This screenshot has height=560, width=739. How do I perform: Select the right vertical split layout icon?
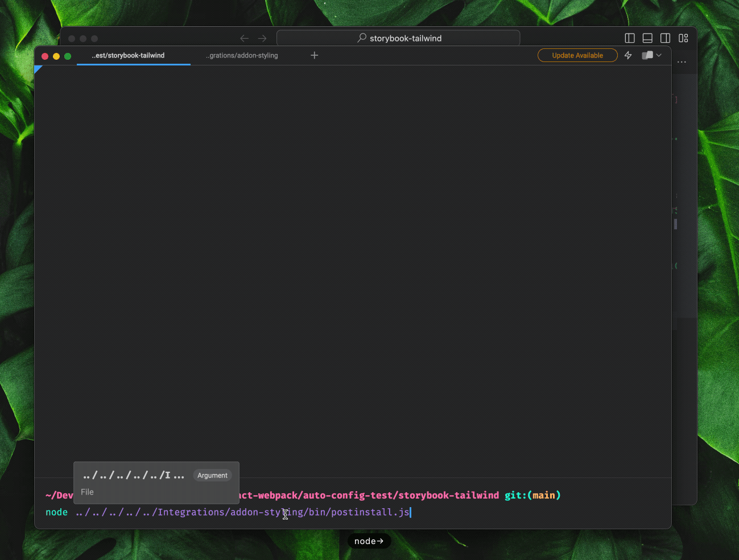(666, 38)
